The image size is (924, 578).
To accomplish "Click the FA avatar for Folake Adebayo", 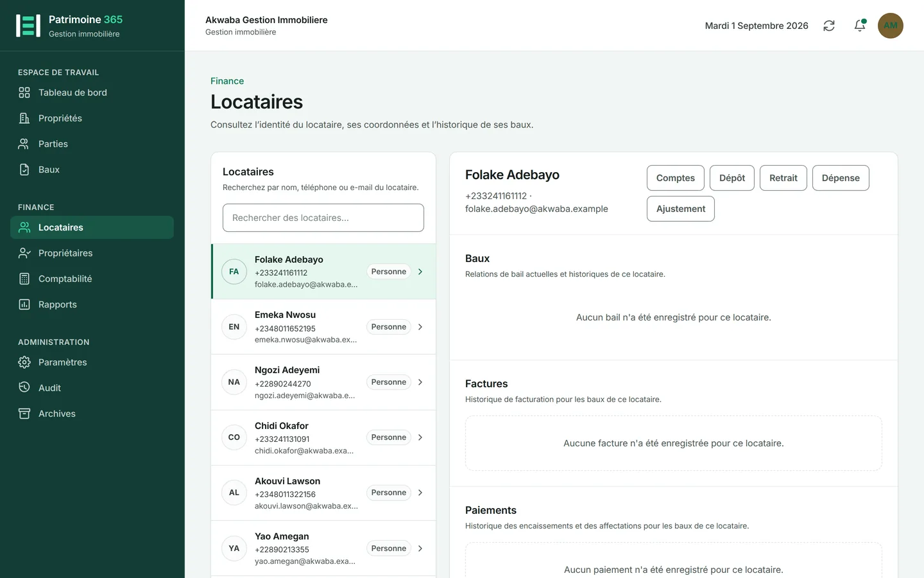I will point(234,272).
